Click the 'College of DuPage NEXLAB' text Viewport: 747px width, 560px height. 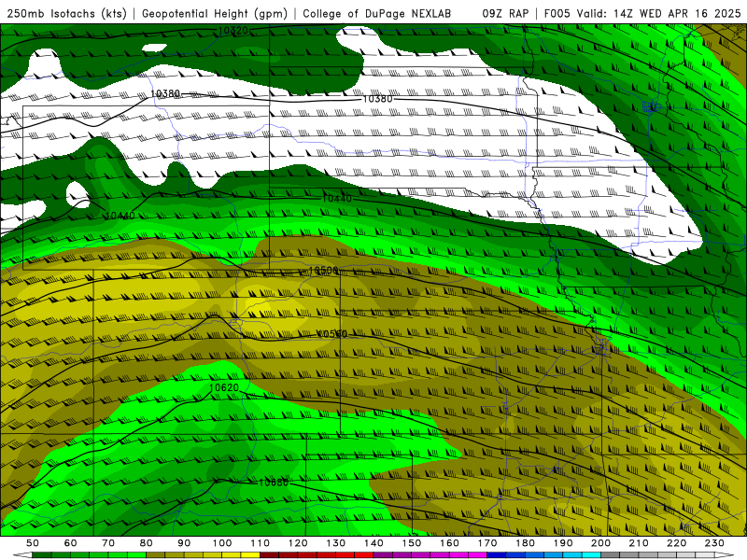click(376, 14)
